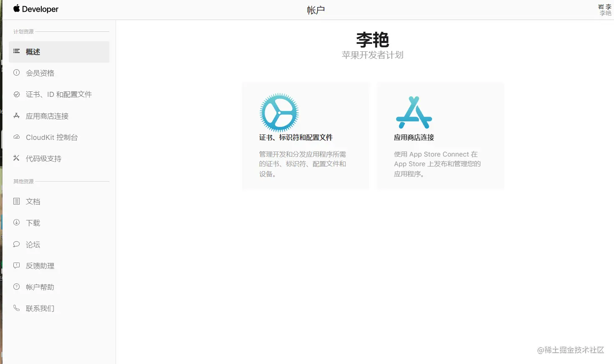Click the 会员资格 info icon

point(16,73)
